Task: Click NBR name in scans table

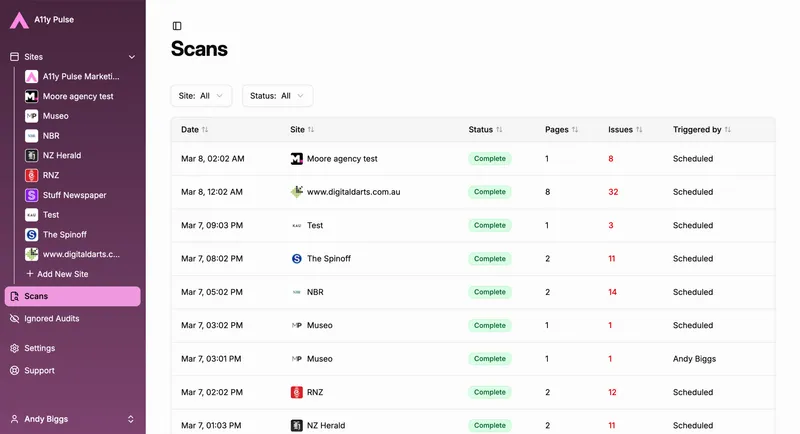Action: (x=315, y=292)
